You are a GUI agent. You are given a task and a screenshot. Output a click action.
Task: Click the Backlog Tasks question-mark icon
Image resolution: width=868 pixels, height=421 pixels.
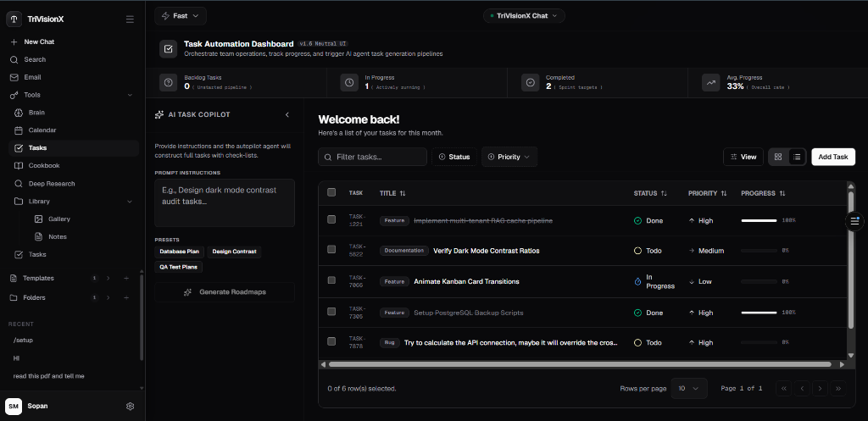tap(169, 82)
